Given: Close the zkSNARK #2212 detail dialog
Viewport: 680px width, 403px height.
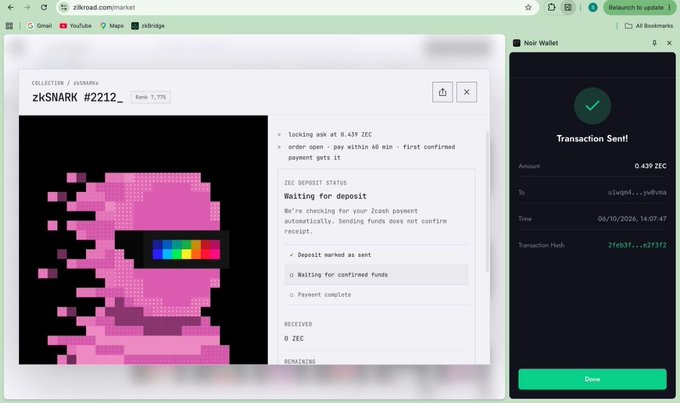Looking at the screenshot, I should (467, 92).
